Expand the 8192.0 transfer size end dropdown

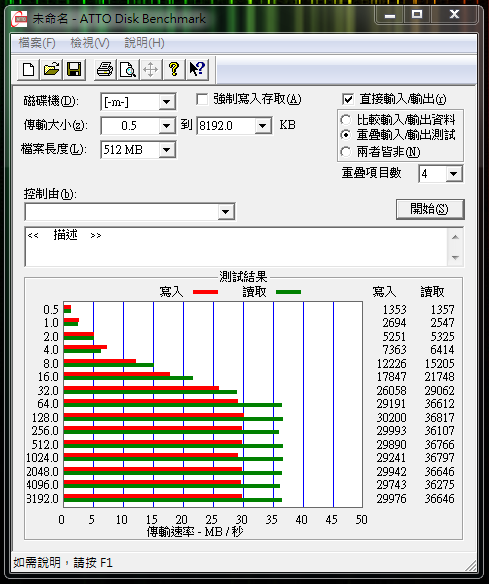click(x=263, y=126)
